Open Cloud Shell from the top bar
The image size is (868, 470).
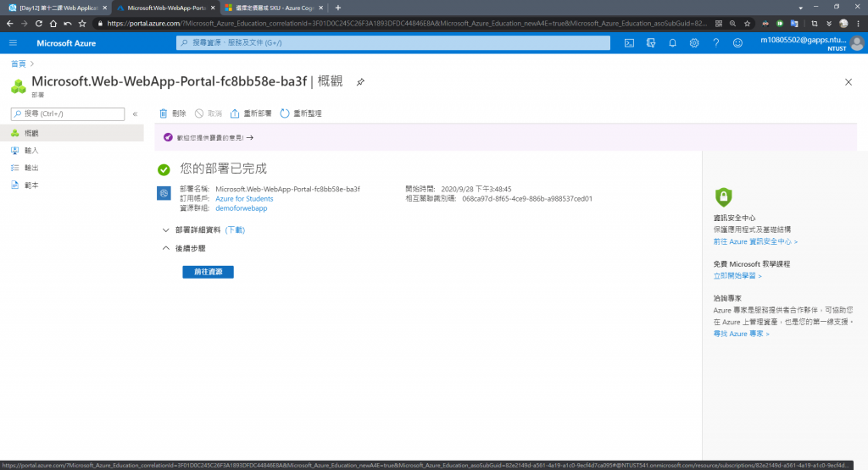click(x=630, y=42)
